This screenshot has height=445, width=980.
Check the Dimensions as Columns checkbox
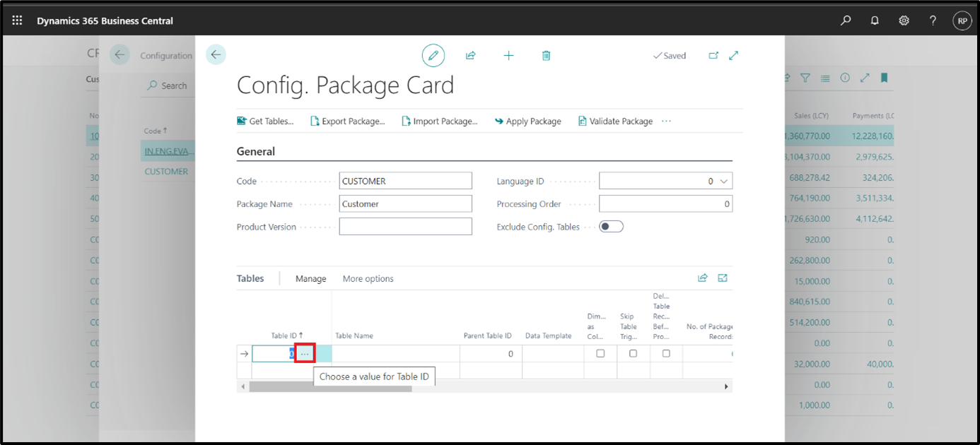click(x=600, y=353)
